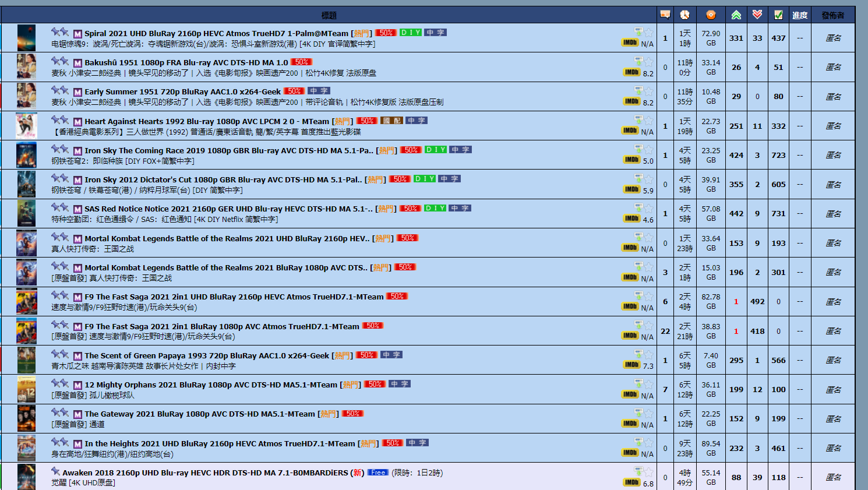
Task: View 723 completed snatches for Iron Sky 2019
Action: [778, 156]
